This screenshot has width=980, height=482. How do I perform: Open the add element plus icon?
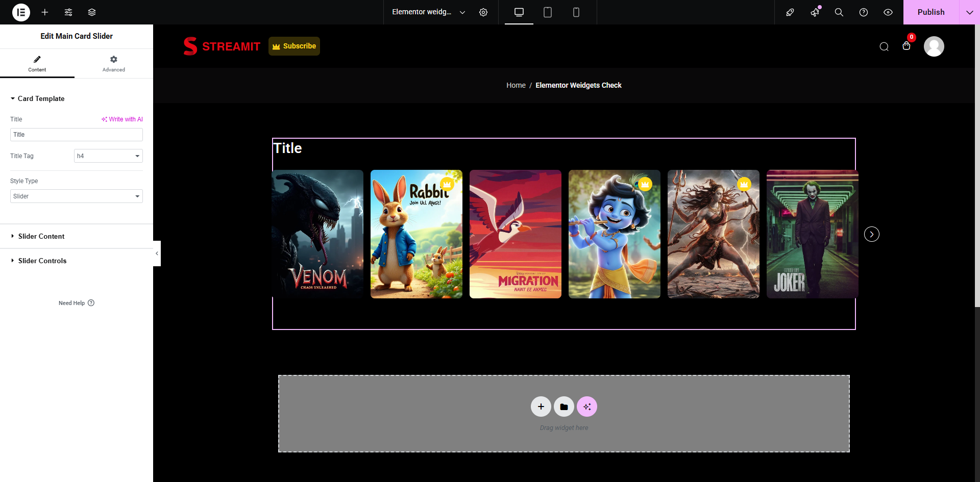coord(45,12)
